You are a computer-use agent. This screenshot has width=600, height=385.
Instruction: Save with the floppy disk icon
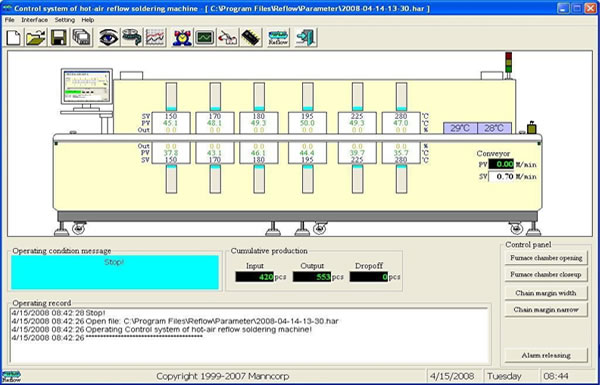(x=59, y=38)
